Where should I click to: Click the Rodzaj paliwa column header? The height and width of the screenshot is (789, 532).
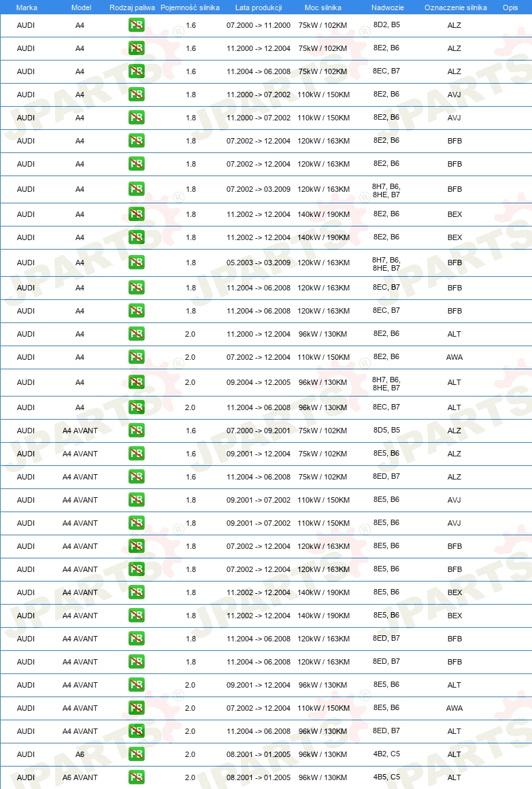[133, 7]
